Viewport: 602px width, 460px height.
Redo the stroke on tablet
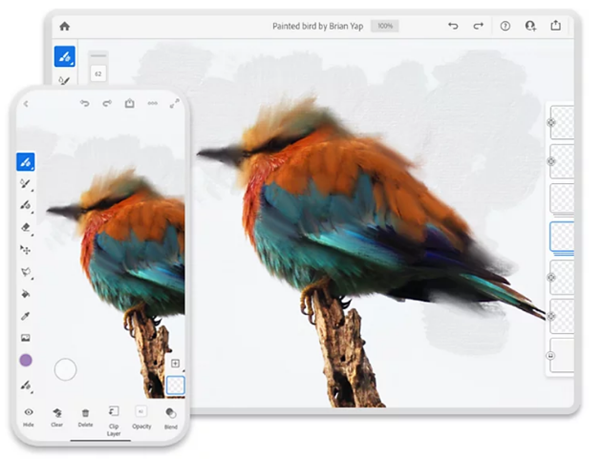pos(478,26)
